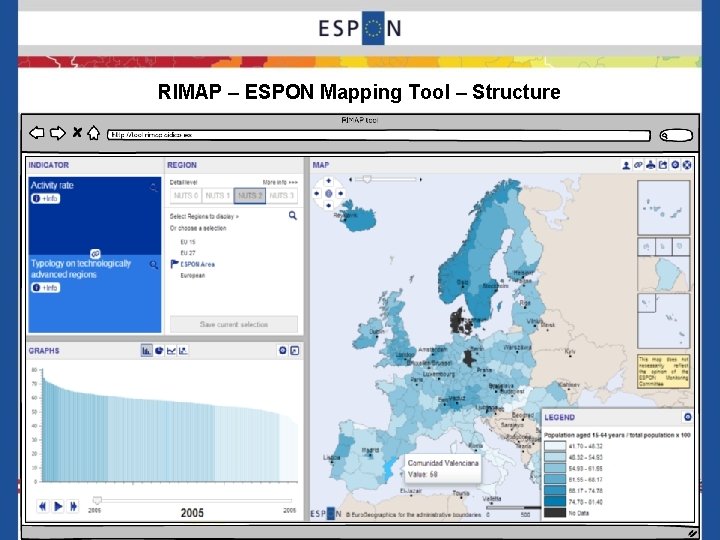720x540 pixels.
Task: Switch graph to line chart
Action: tap(171, 351)
